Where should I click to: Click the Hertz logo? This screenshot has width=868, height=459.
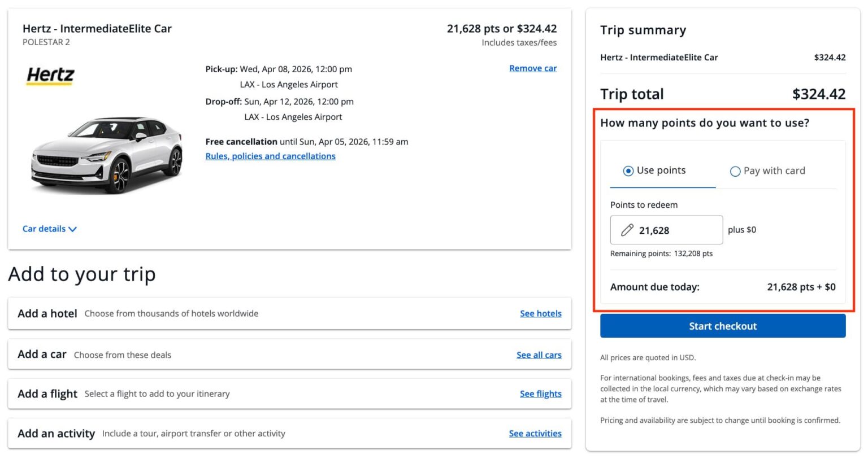[x=51, y=76]
